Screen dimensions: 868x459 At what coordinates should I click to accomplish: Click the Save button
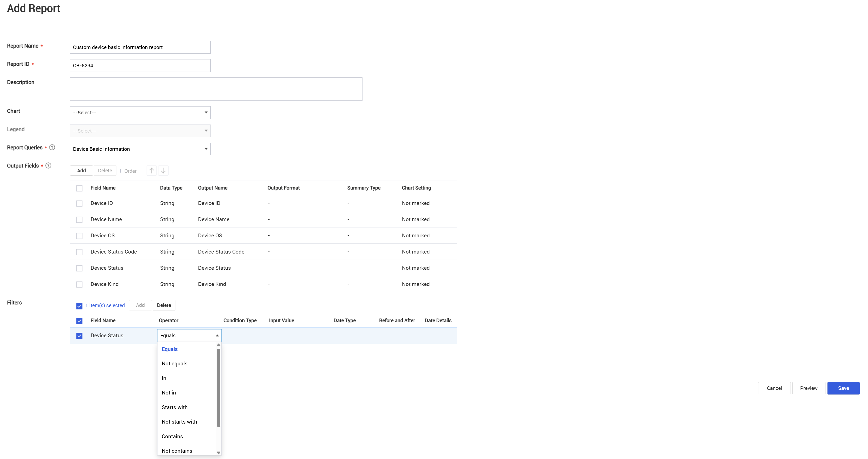(x=843, y=388)
